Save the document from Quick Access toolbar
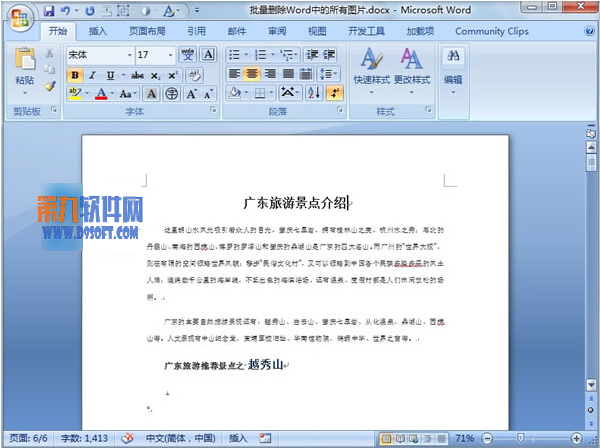 click(x=49, y=11)
